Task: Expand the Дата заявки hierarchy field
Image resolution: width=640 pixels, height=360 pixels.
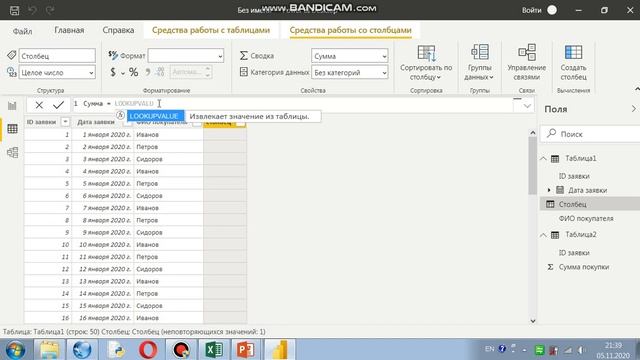Action: (549, 190)
